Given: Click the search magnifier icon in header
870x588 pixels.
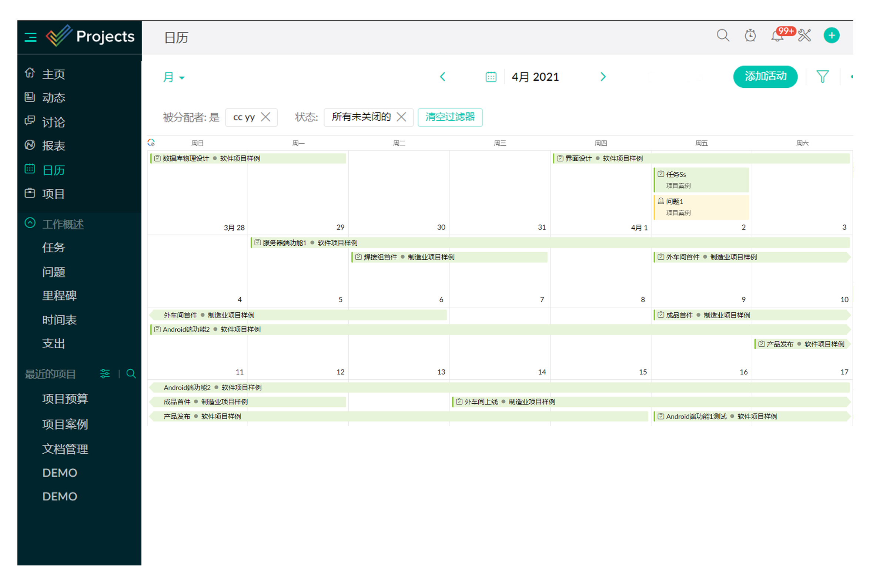Looking at the screenshot, I should [x=723, y=36].
